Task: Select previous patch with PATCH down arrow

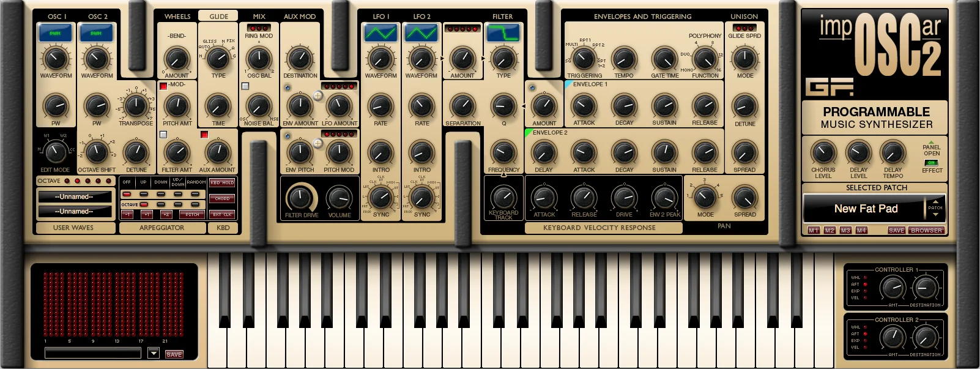Action: coord(935,214)
